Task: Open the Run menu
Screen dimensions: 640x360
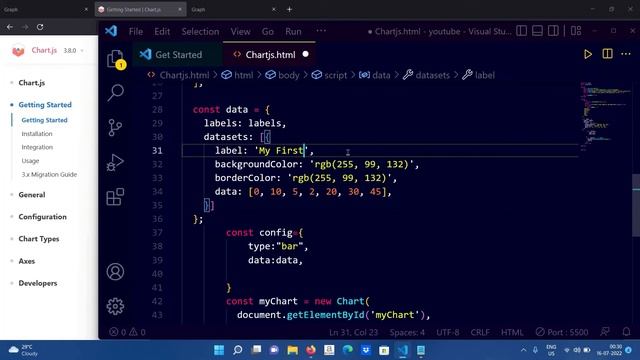Action: point(293,31)
